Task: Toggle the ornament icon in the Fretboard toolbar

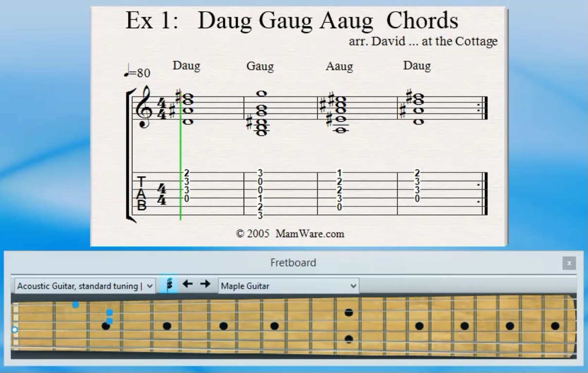Action: coord(169,284)
